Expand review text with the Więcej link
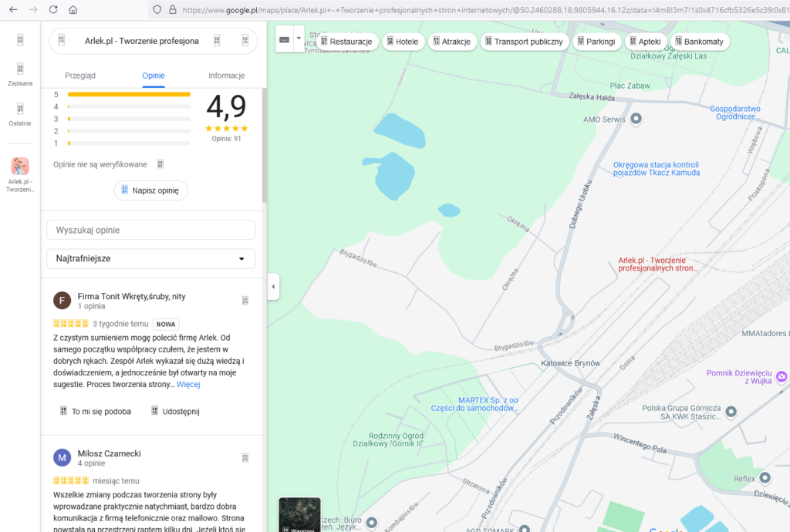 (188, 384)
